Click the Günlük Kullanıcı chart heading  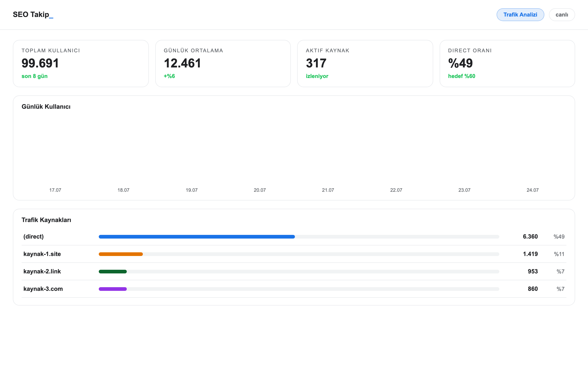tap(46, 107)
